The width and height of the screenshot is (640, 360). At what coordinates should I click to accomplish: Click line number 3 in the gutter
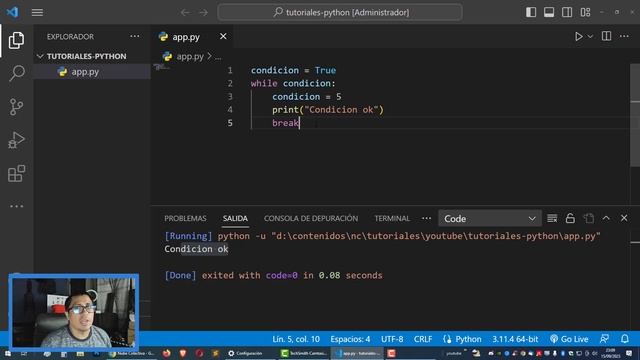(x=230, y=97)
